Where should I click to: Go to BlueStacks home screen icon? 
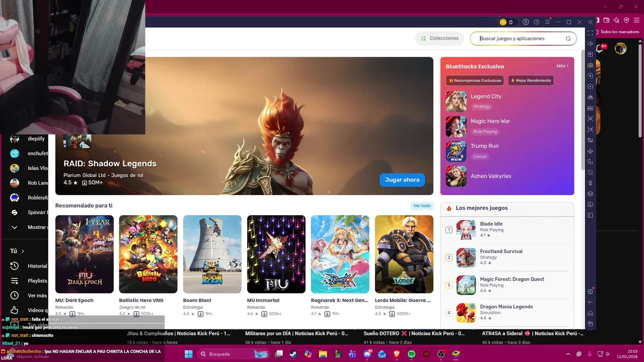pos(591,313)
